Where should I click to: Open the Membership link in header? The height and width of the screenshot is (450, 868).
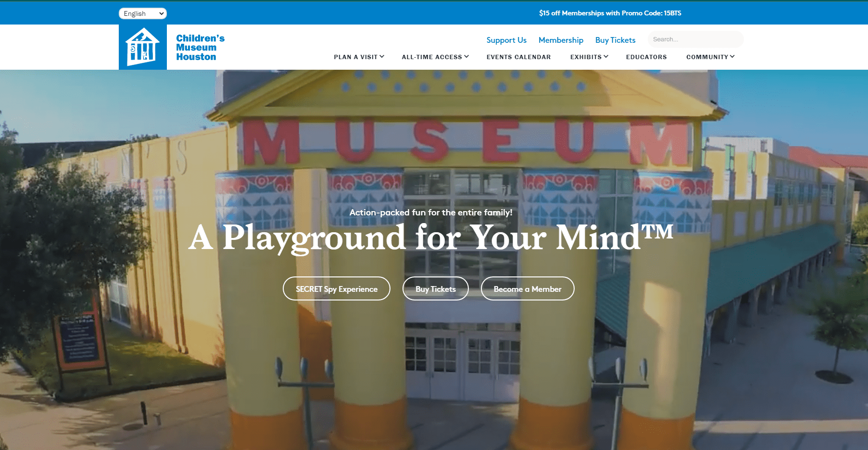(x=561, y=40)
